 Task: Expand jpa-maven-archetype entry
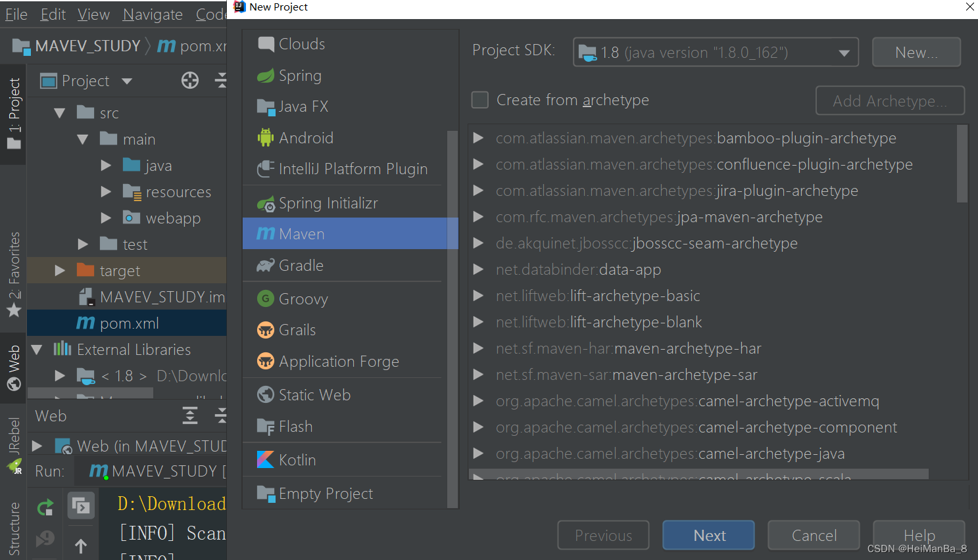479,217
